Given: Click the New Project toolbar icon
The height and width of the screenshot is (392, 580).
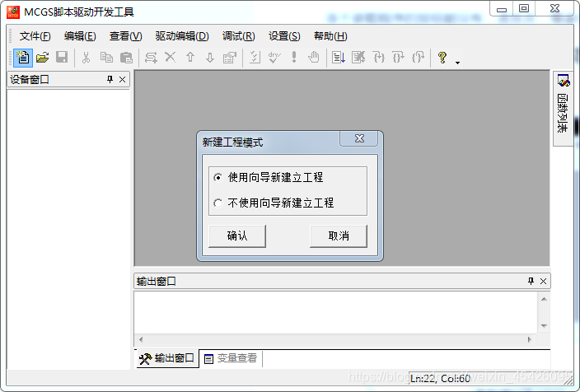Looking at the screenshot, I should pyautogui.click(x=23, y=58).
